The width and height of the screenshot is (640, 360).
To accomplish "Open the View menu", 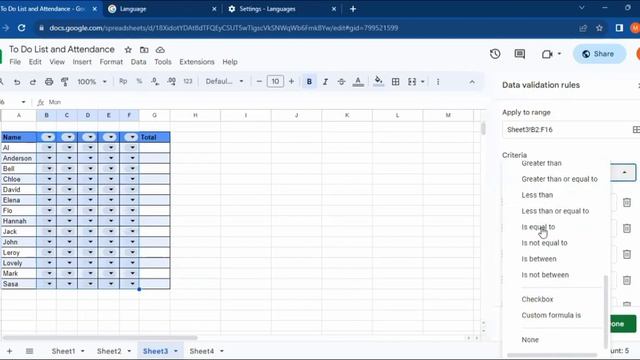I will (x=57, y=62).
